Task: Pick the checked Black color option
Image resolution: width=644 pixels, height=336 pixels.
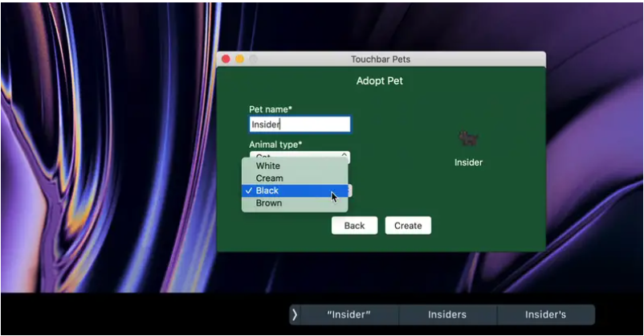Action: (295, 191)
